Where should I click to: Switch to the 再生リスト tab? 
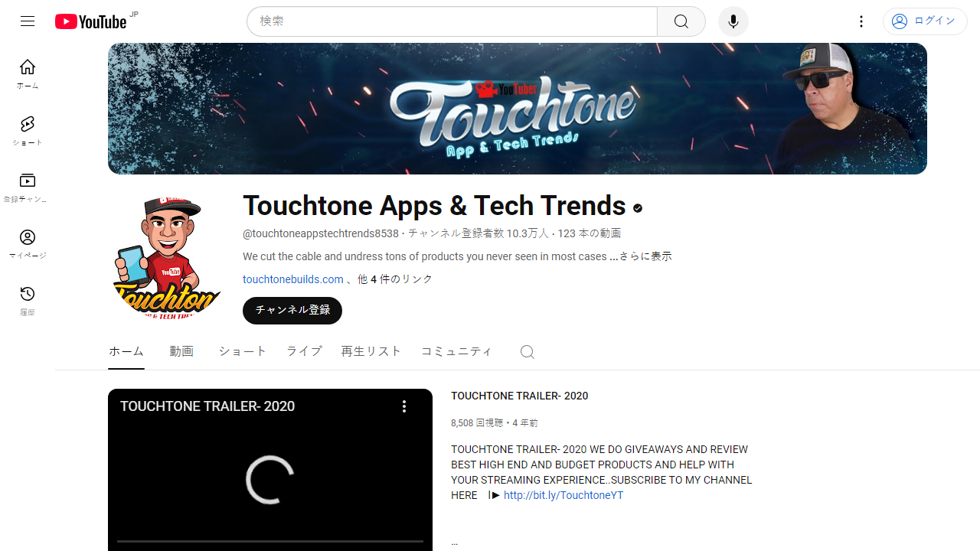tap(371, 351)
